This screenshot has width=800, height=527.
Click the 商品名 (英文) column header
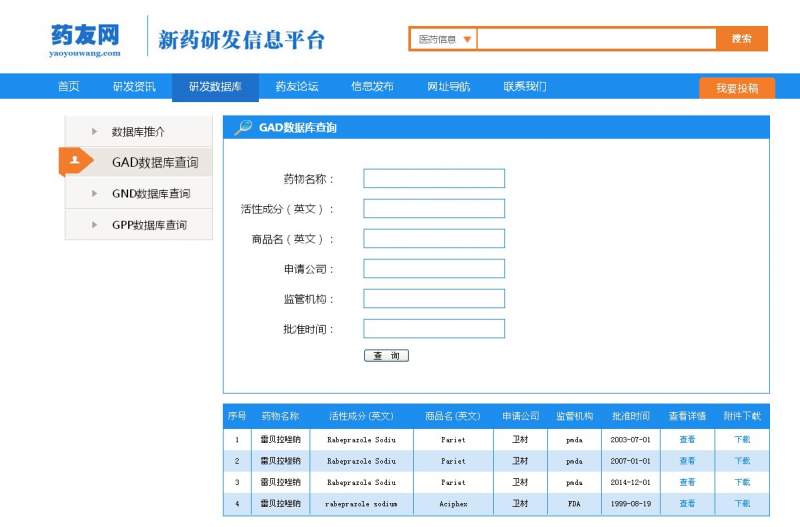[x=453, y=416]
